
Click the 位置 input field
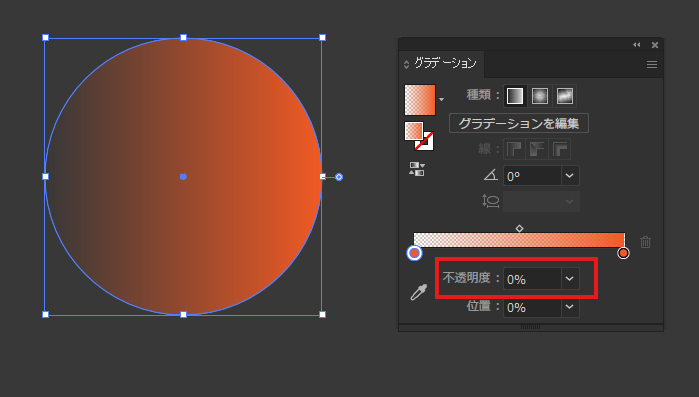click(532, 307)
